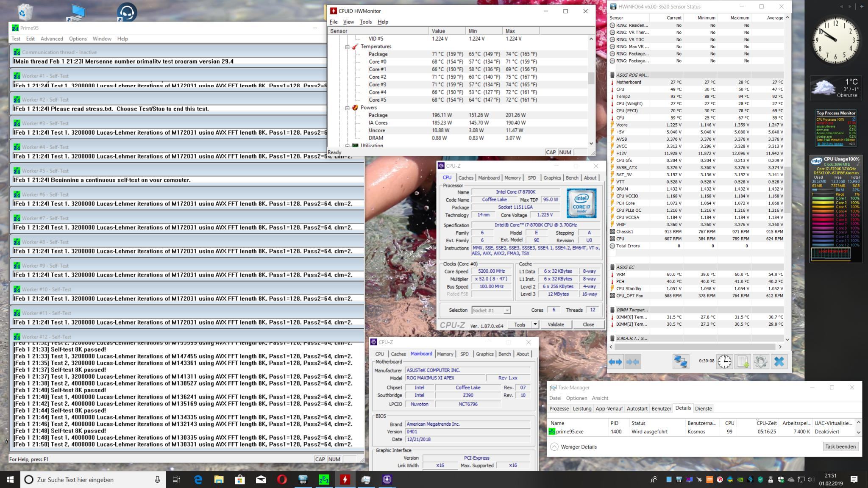Collapse Task Manager with Weniger Details
Image resolution: width=868 pixels, height=488 pixels.
[x=573, y=446]
